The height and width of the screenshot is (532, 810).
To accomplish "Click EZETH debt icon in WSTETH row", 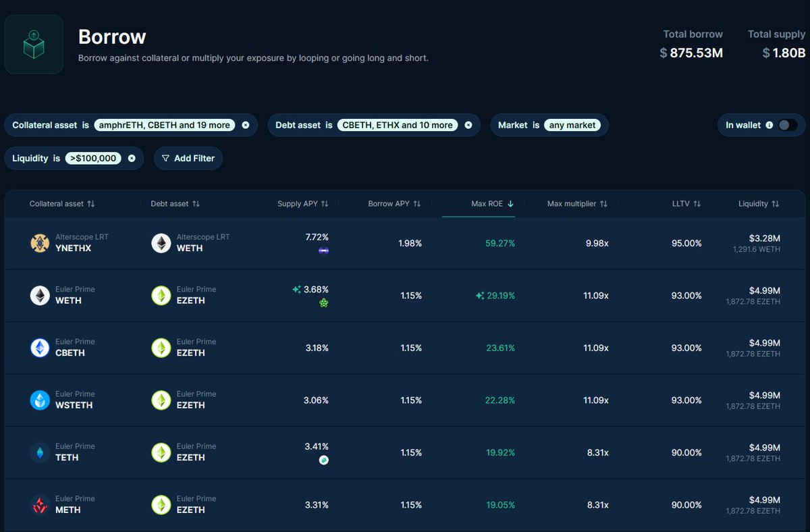I will pyautogui.click(x=161, y=400).
